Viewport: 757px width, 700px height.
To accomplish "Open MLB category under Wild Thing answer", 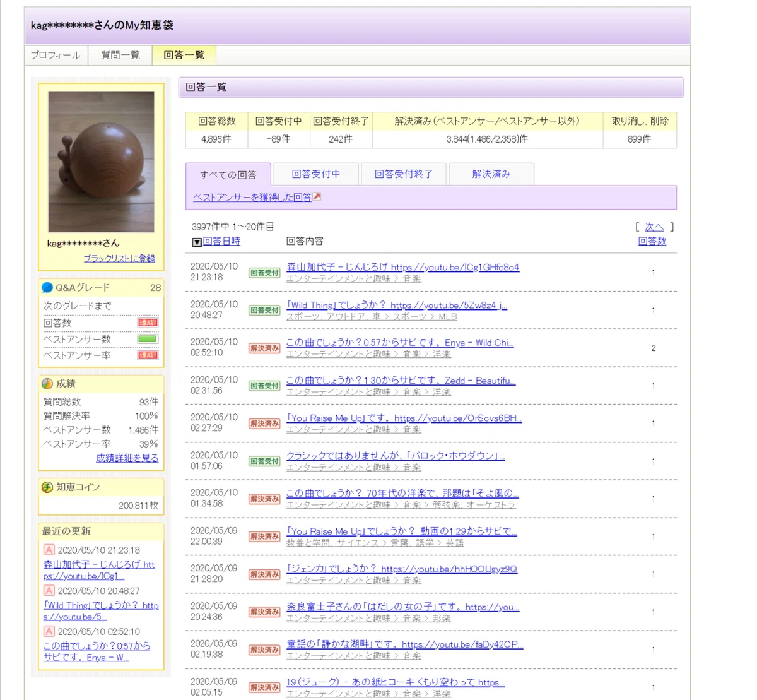I will pyautogui.click(x=447, y=317).
